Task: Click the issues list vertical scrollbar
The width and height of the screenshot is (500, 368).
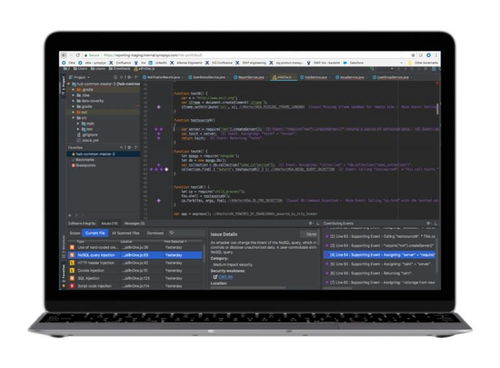Action: (204, 249)
